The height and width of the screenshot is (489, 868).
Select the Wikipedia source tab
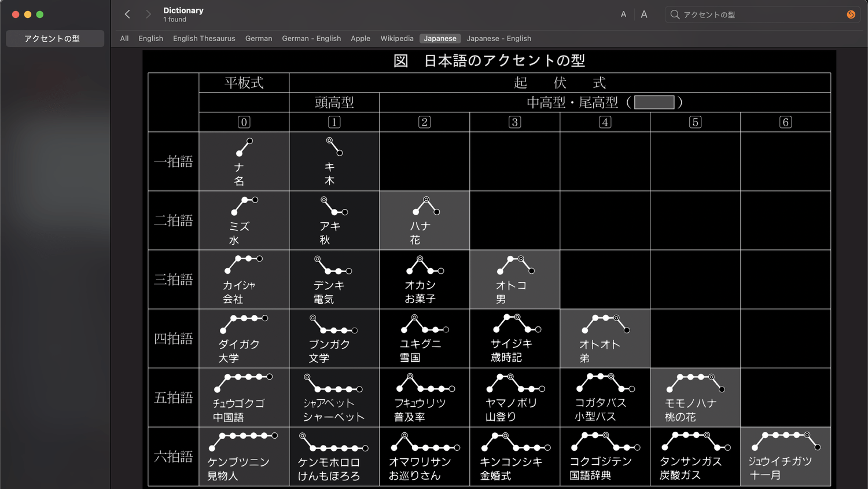[x=397, y=38]
